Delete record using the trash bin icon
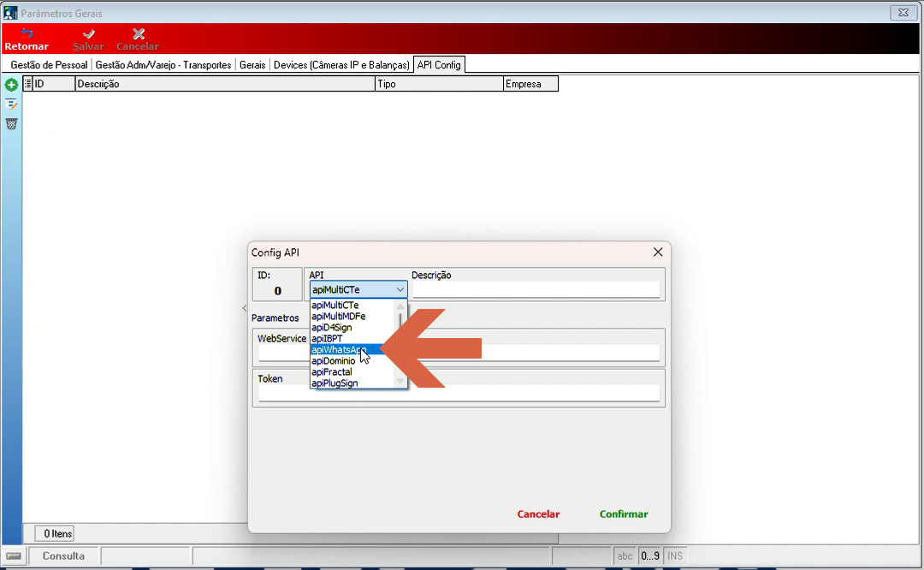The image size is (924, 570). pyautogui.click(x=11, y=124)
